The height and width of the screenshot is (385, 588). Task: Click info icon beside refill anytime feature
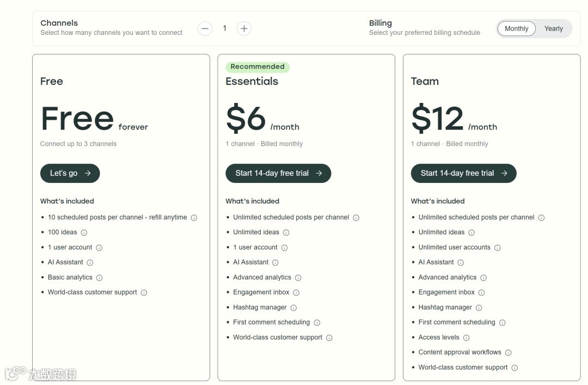tap(194, 218)
